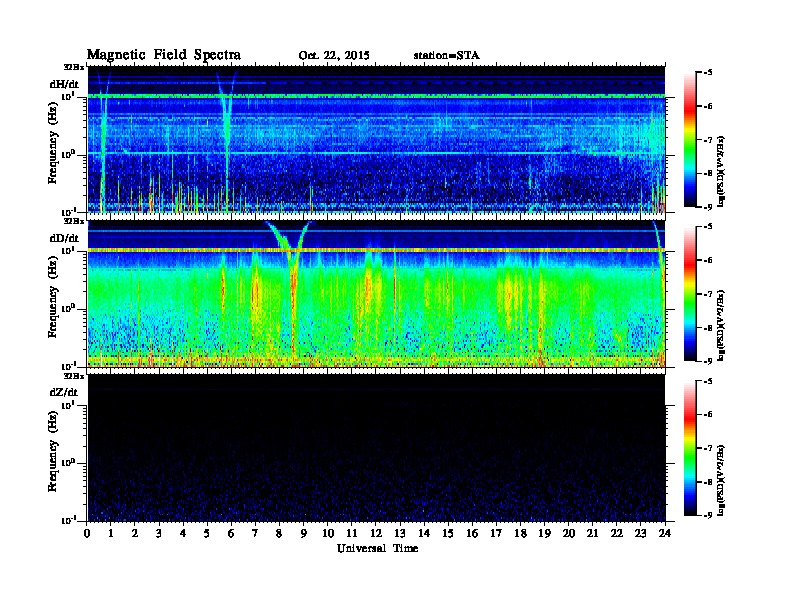Click the x-axis tick label '4'
Viewport: 792px width, 612px height.
coord(183,533)
